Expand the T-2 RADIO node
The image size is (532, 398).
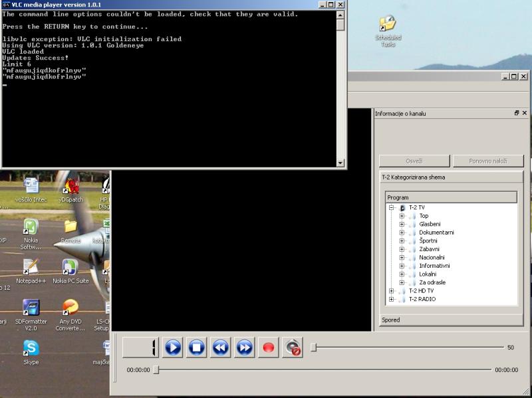click(x=392, y=299)
